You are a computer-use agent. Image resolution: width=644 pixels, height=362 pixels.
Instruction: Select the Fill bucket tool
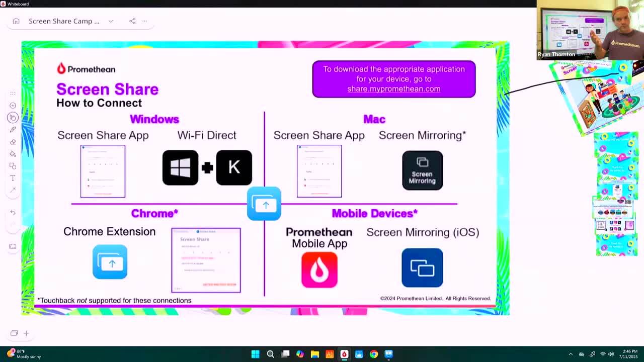[13, 154]
